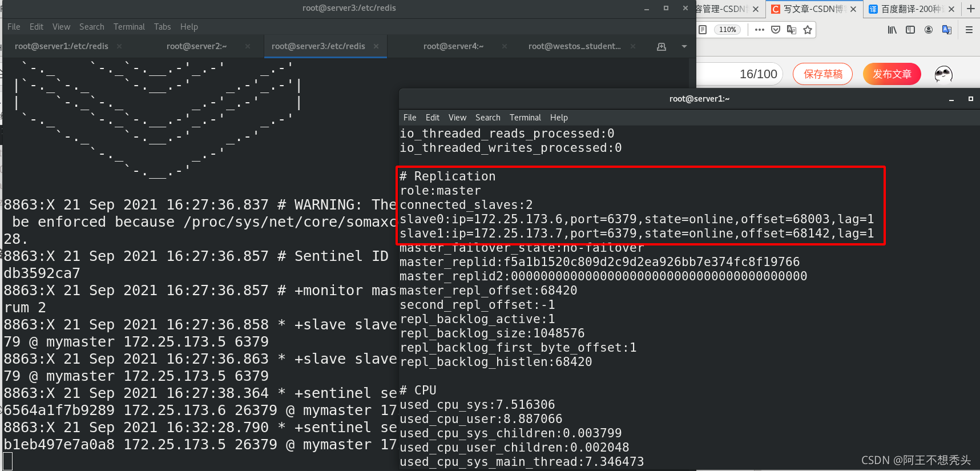Click '# CPU' heading in server1 terminal

tap(418, 391)
